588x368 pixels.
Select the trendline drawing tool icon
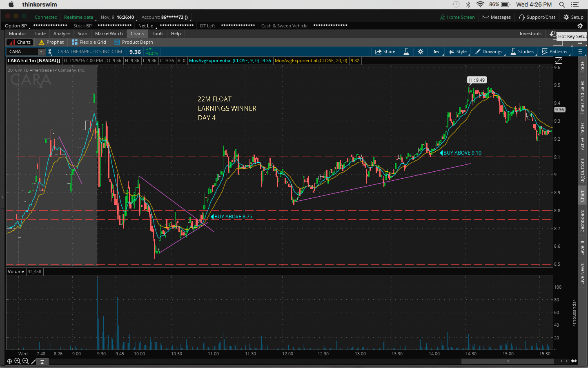33,361
